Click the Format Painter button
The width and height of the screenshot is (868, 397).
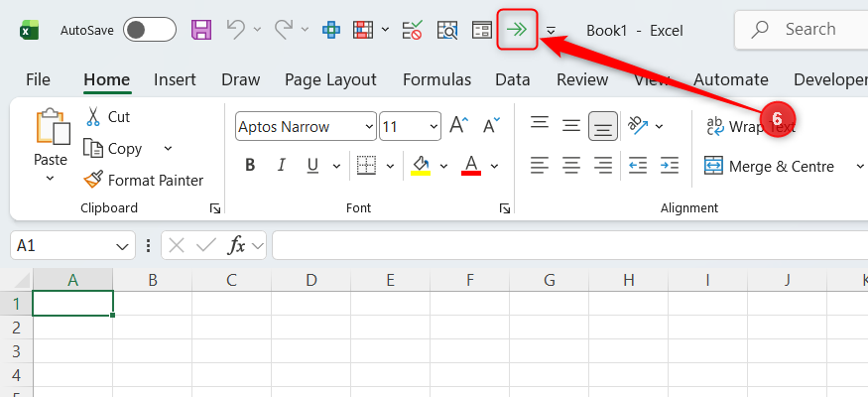click(144, 180)
